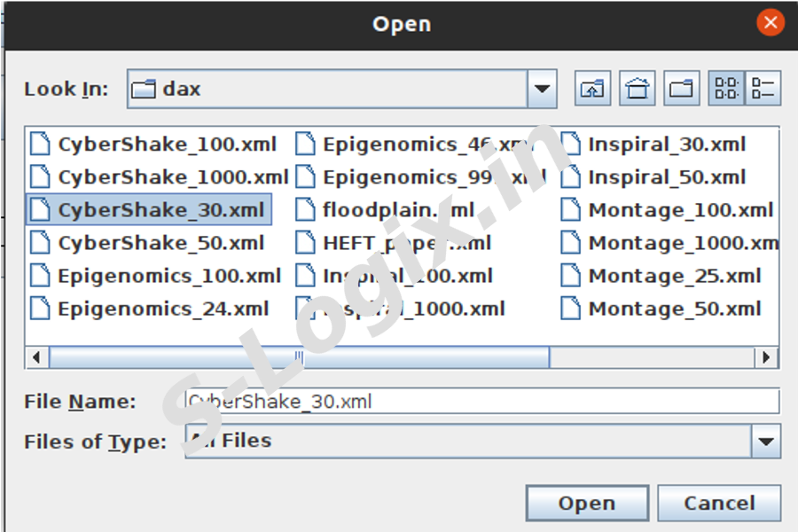
Task: Click the file icon beside Inspiral_30.xml
Action: (x=571, y=144)
